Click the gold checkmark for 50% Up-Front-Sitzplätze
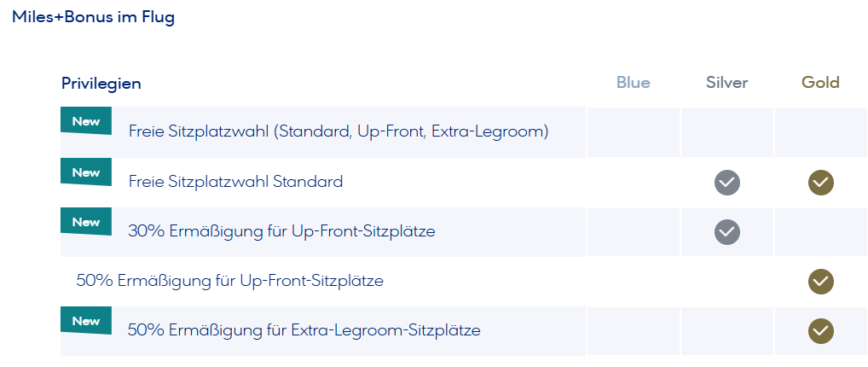 coord(821,281)
